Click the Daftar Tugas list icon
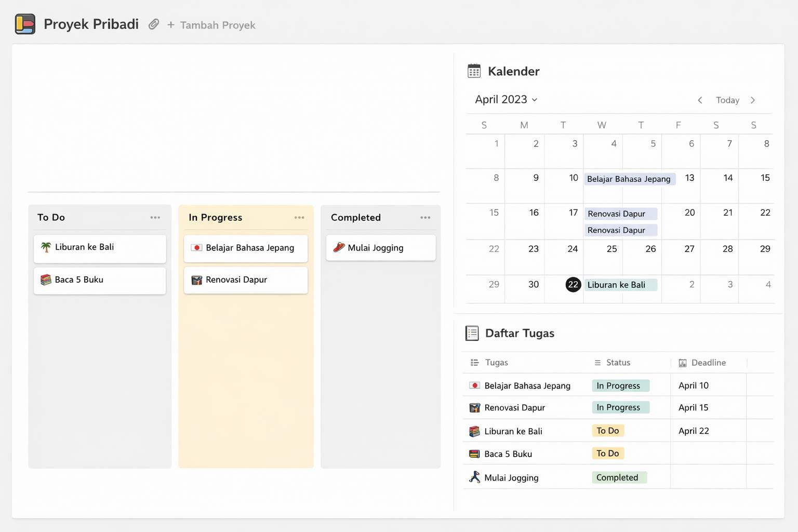Screen dimensions: 798x532 [x=472, y=333]
